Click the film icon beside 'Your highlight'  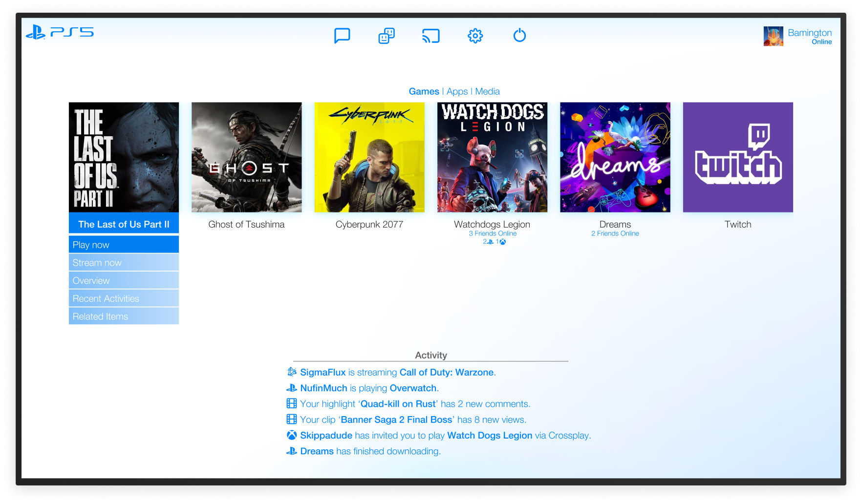(292, 403)
